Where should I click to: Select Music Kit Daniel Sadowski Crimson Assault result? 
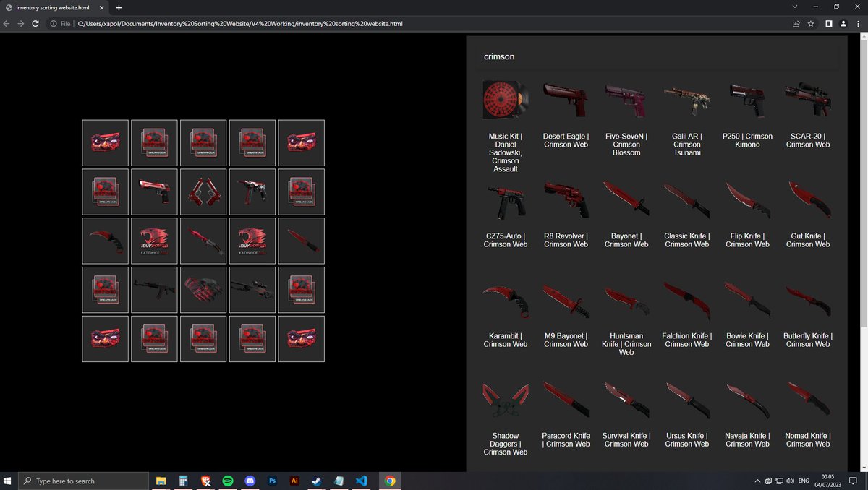506,126
